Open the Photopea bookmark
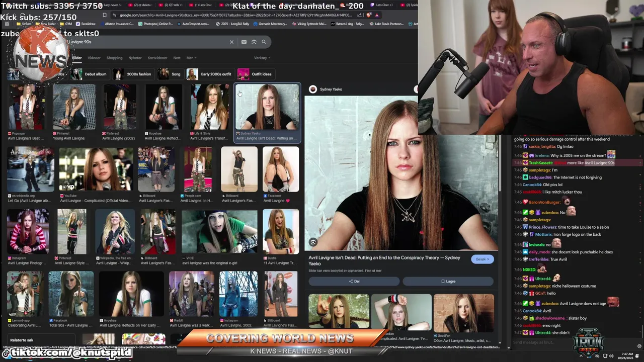 pyautogui.click(x=155, y=24)
